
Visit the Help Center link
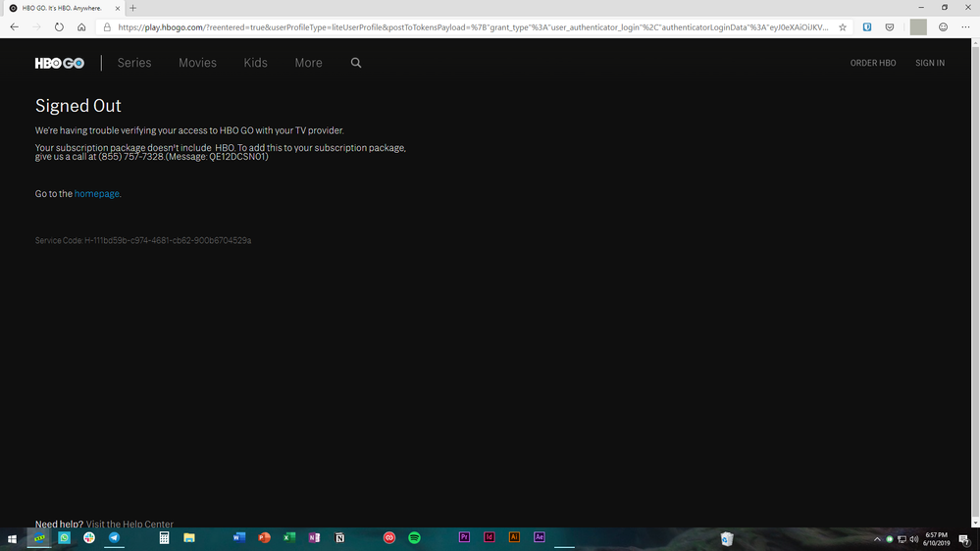point(129,525)
